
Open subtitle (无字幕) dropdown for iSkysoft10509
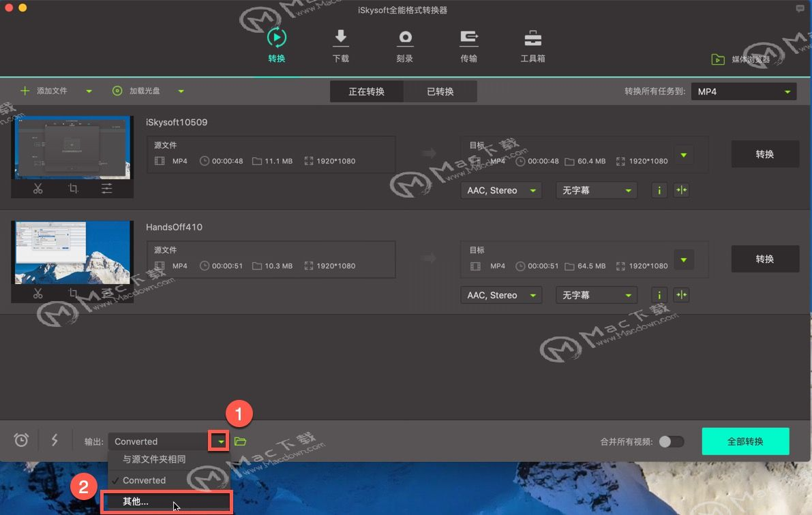pyautogui.click(x=596, y=191)
